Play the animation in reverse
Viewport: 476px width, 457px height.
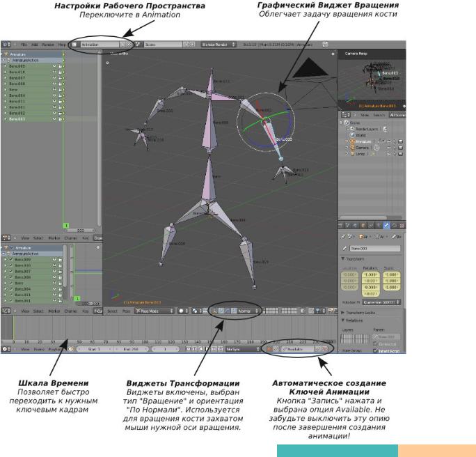point(201,349)
